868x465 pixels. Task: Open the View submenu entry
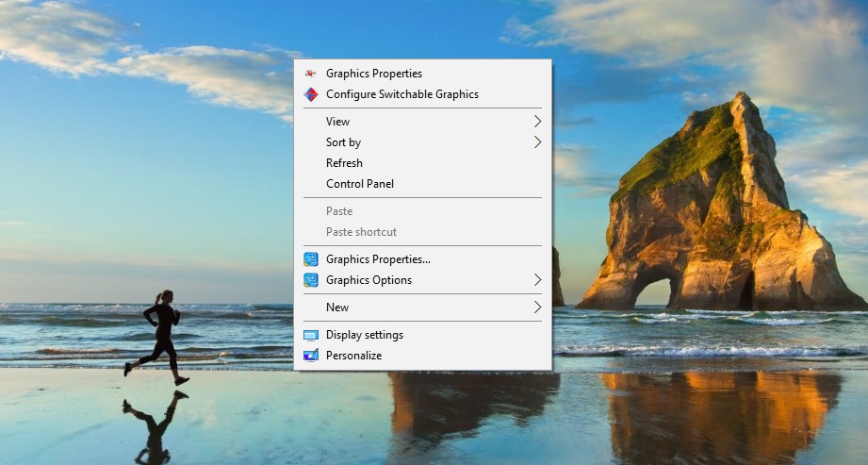423,122
